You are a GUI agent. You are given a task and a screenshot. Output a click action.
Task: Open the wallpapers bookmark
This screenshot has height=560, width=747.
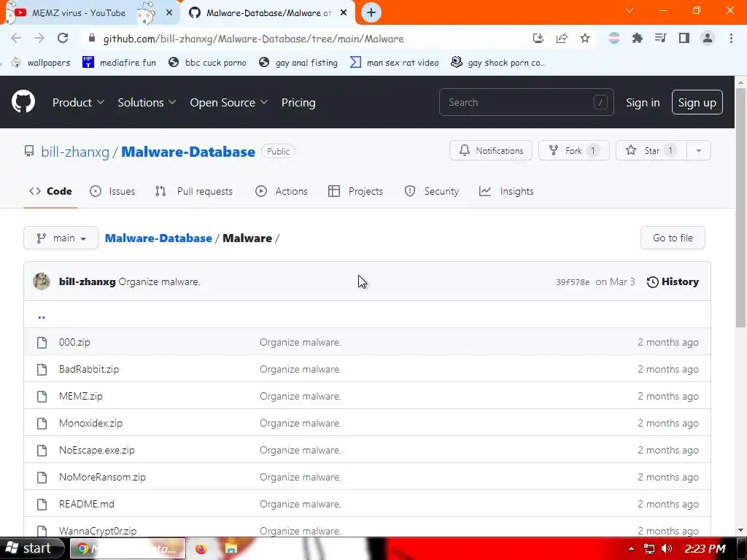pos(41,63)
